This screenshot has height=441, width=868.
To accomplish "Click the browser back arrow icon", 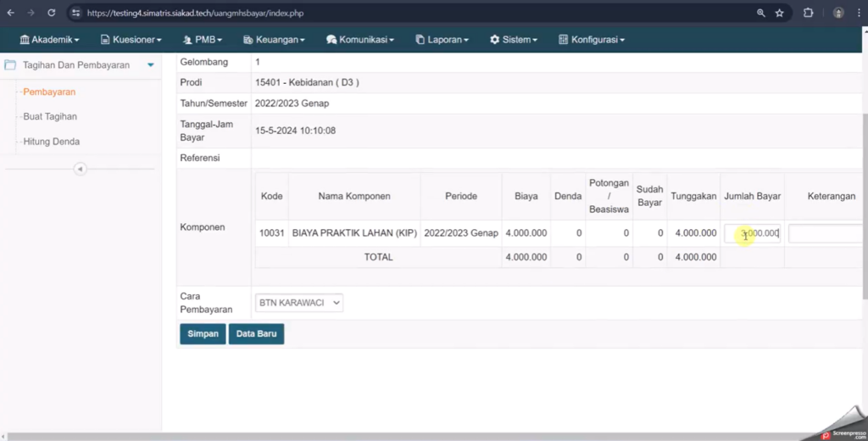I will click(x=10, y=13).
